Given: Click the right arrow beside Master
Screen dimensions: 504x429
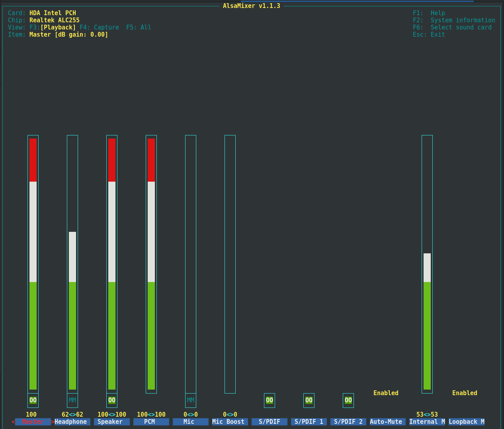Looking at the screenshot, I should [x=53, y=422].
